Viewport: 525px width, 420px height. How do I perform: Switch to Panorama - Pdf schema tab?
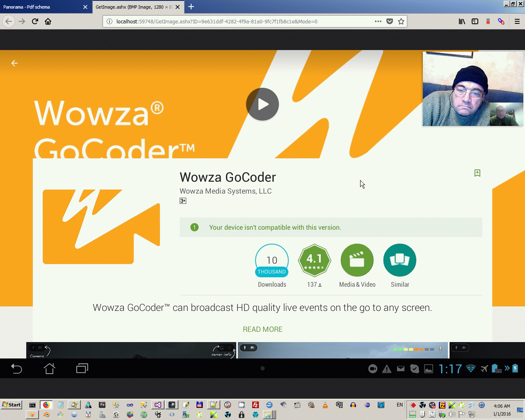[41, 7]
